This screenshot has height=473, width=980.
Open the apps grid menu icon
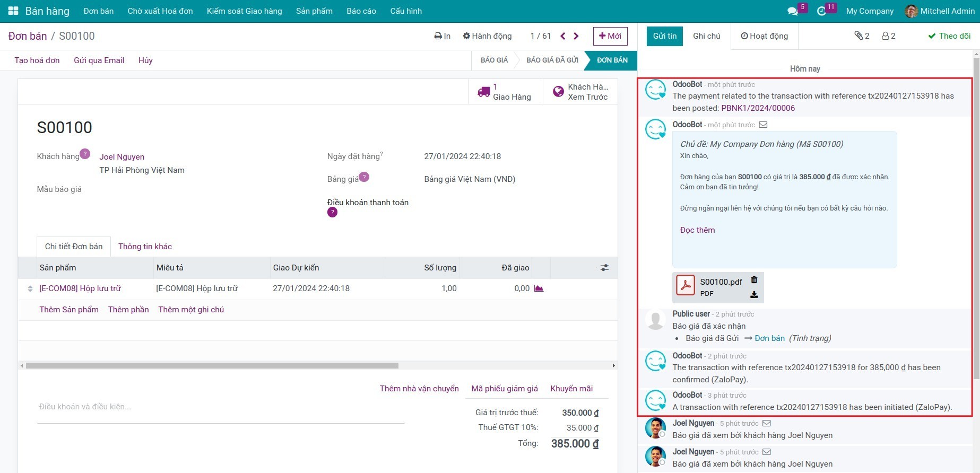pyautogui.click(x=13, y=11)
